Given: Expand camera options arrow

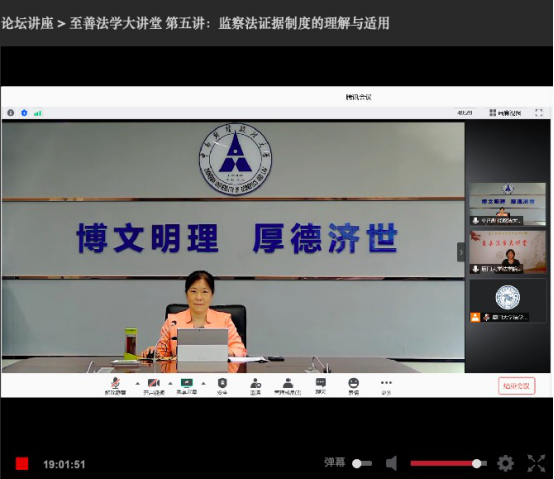Looking at the screenshot, I should pyautogui.click(x=170, y=383).
